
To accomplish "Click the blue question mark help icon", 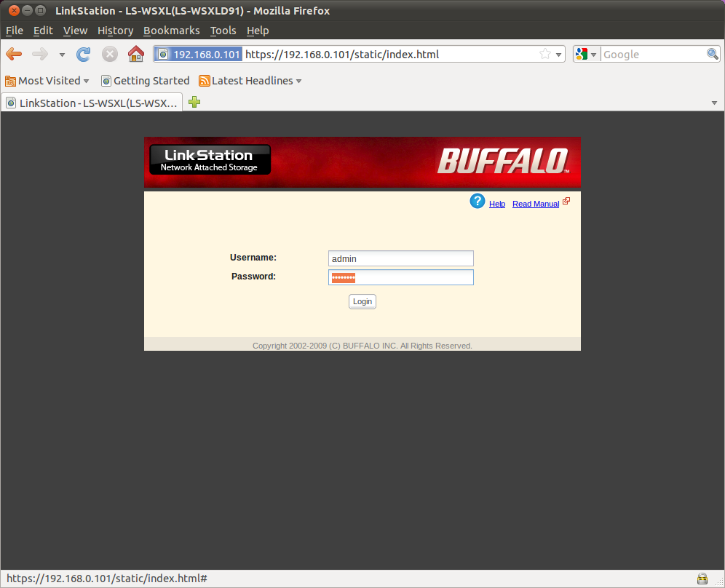I will tap(478, 201).
